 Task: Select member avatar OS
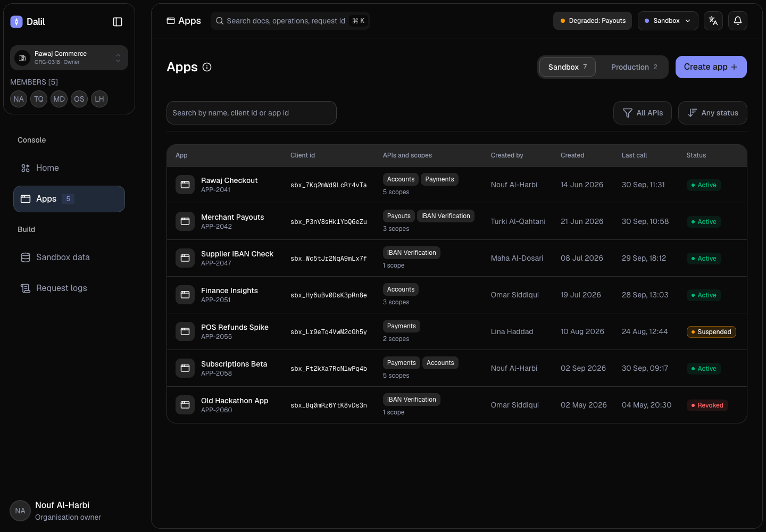point(79,99)
